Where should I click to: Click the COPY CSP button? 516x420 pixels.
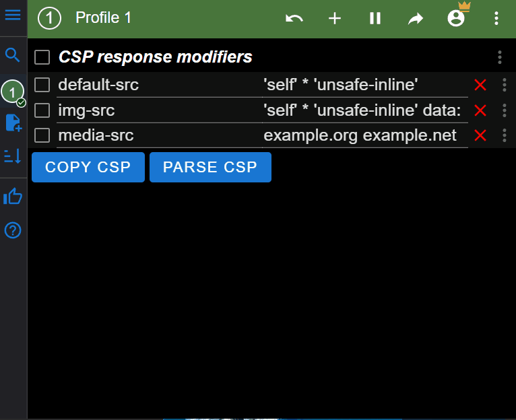(x=88, y=167)
